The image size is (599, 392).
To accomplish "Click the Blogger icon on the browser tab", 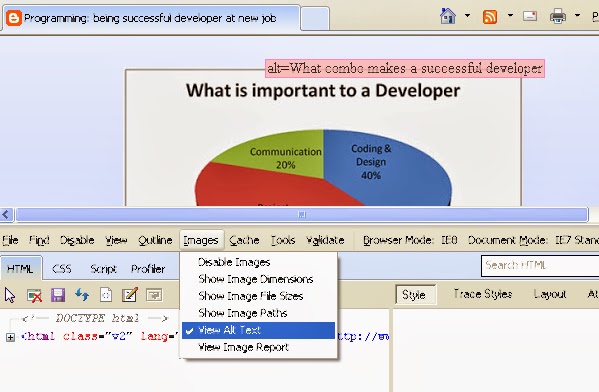I will click(14, 18).
